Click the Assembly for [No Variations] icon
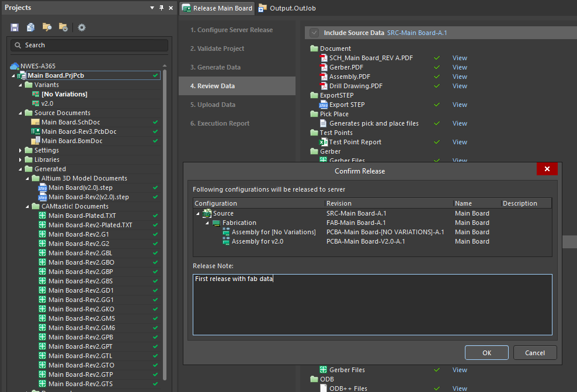The image size is (577, 392). pyautogui.click(x=226, y=233)
